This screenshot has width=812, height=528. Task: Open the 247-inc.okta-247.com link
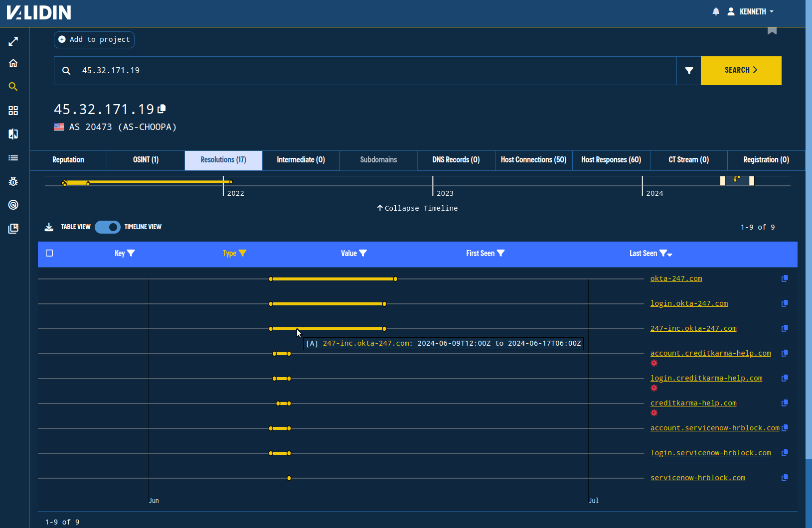tap(693, 328)
